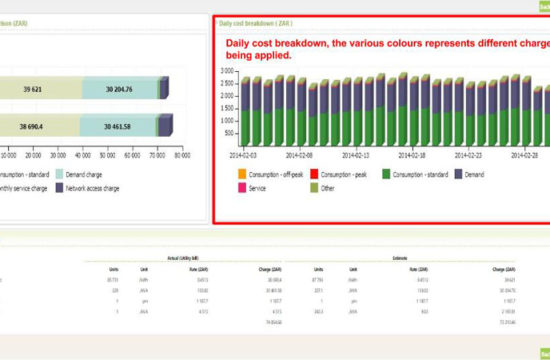Screen dimensions: 550x360
Task: Select the 38 690.4 bar segment
Action: coord(40,126)
